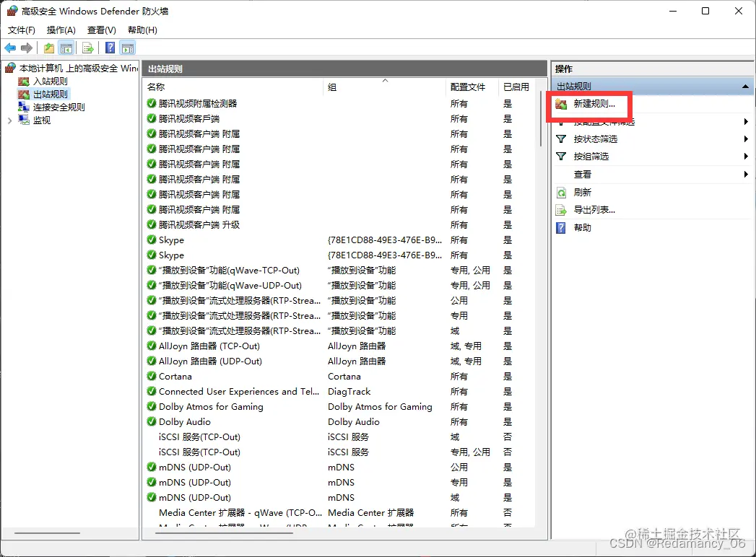Click the rules list vertical scrollbar
This screenshot has height=557, width=756.
click(x=541, y=120)
